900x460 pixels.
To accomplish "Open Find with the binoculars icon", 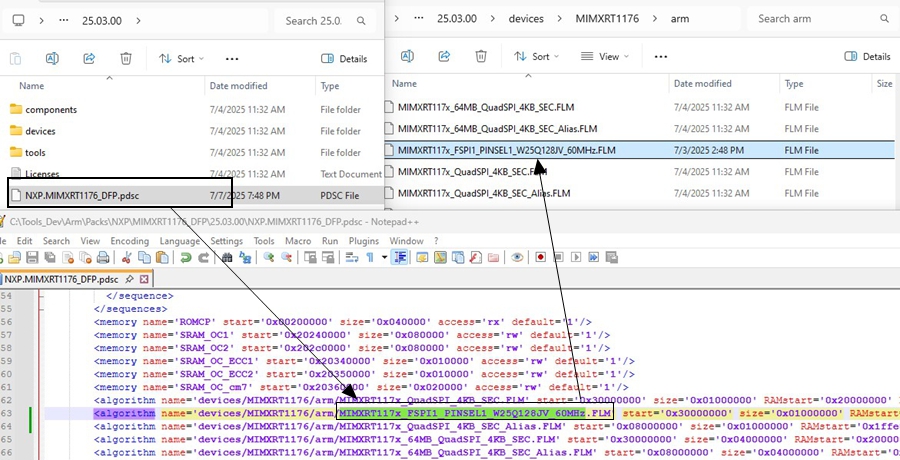I will click(227, 257).
